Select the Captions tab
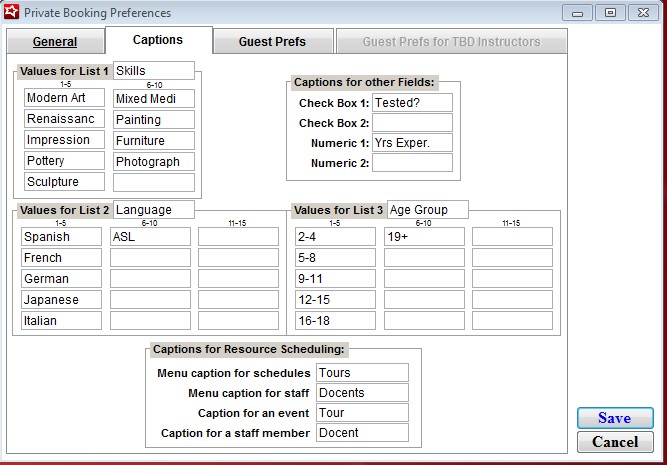The width and height of the screenshot is (667, 465). [158, 40]
